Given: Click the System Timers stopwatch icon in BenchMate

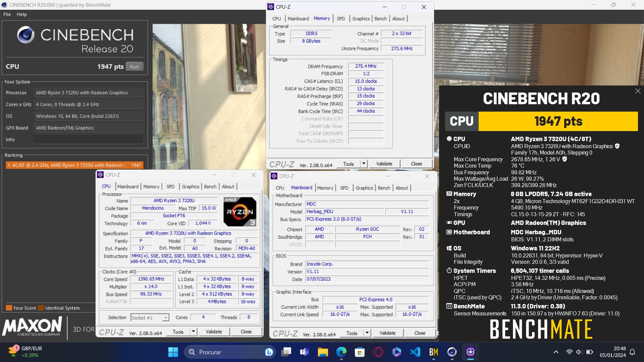Looking at the screenshot, I should [x=449, y=270].
